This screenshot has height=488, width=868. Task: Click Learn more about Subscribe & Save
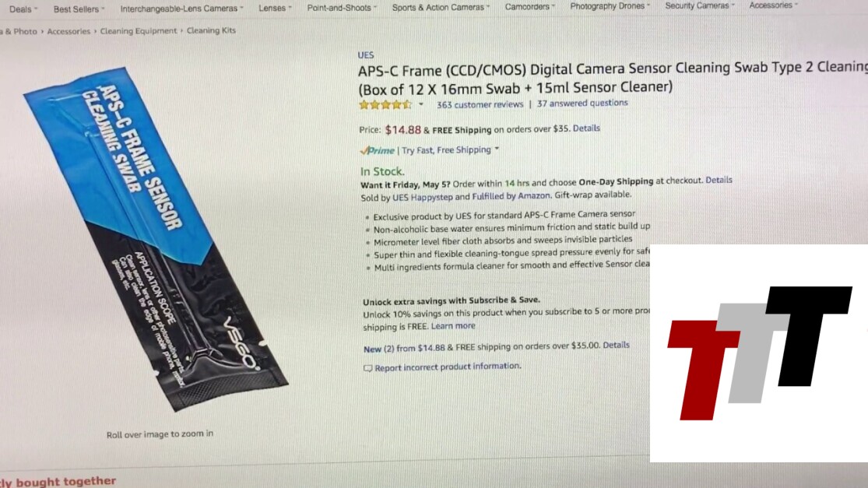coord(453,326)
